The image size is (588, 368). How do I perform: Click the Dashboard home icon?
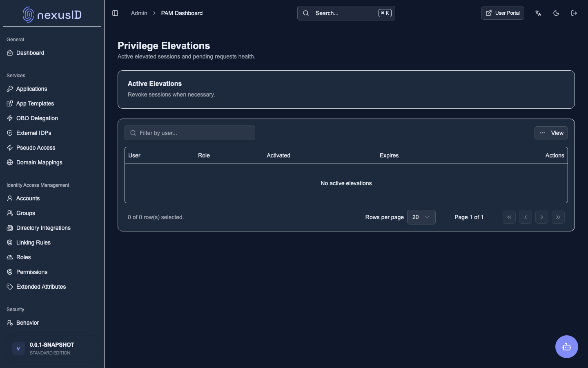point(10,53)
